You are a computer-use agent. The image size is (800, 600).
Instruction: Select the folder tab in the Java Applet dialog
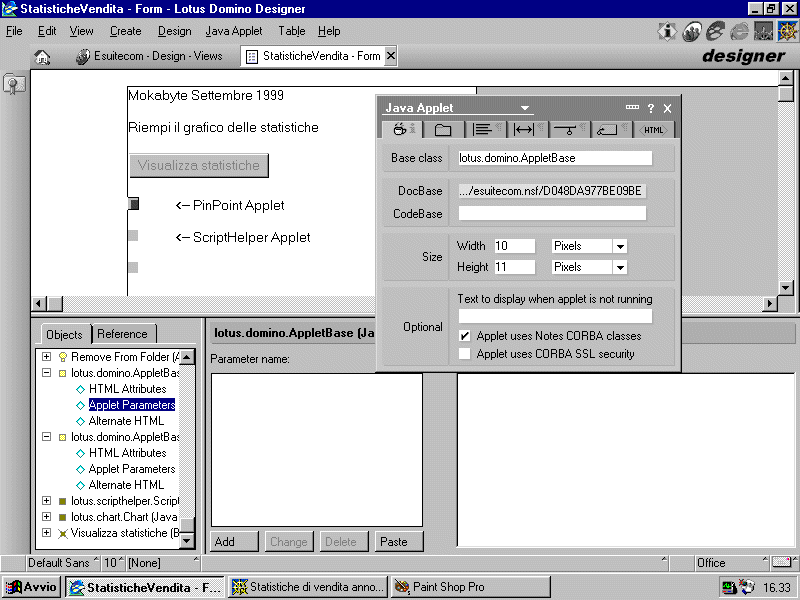pos(442,130)
